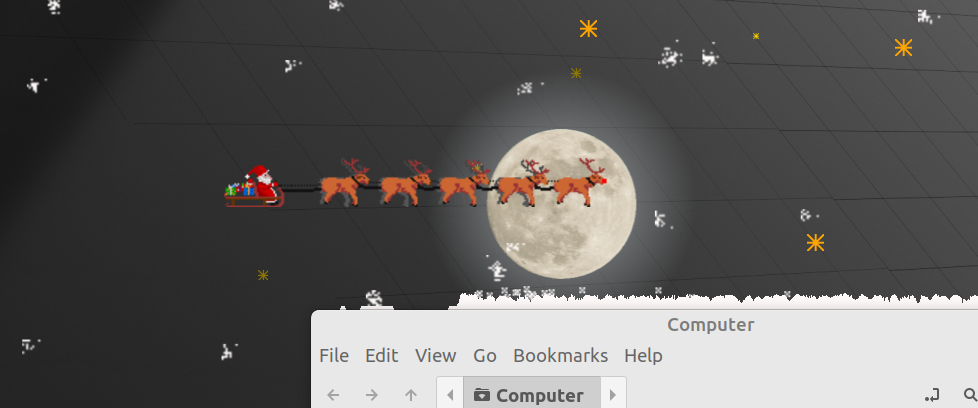Go up to the parent folder
The height and width of the screenshot is (408, 978).
[x=410, y=395]
